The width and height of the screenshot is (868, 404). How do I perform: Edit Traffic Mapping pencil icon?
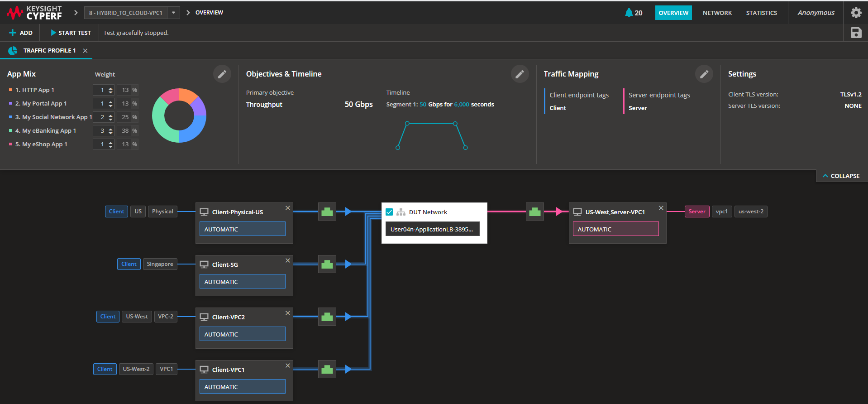[x=704, y=74]
